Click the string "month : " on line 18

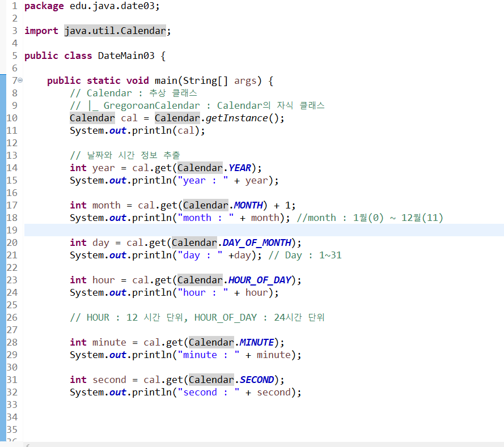[x=206, y=218]
